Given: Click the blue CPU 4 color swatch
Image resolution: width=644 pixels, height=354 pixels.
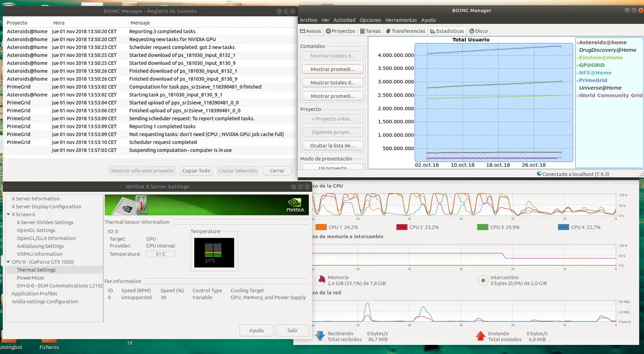Looking at the screenshot, I should point(563,227).
